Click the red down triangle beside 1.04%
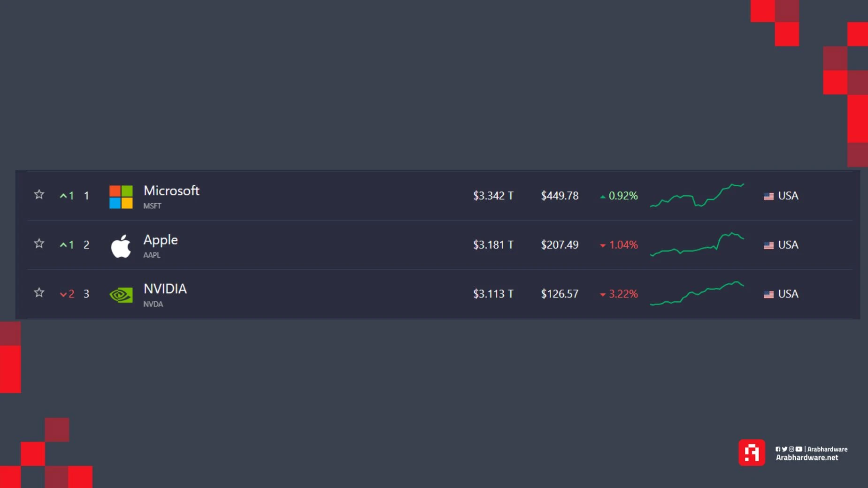The height and width of the screenshot is (488, 868). coord(603,245)
